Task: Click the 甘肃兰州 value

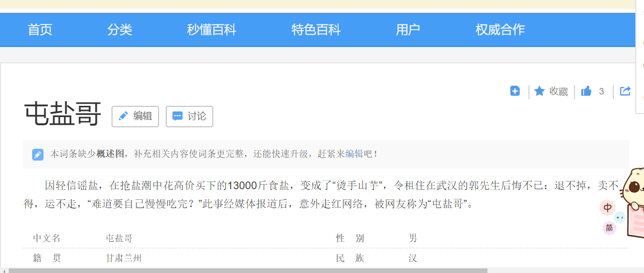Action: click(124, 259)
